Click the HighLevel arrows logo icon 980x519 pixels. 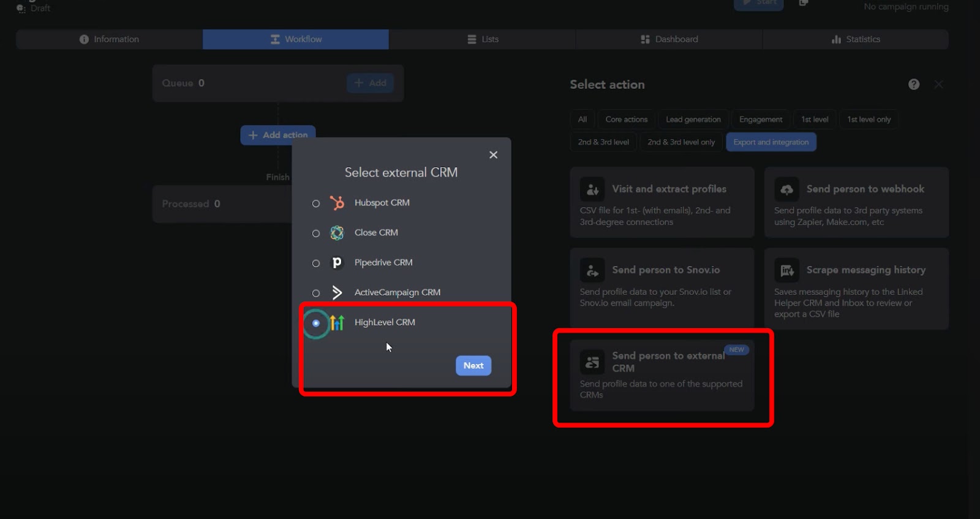pyautogui.click(x=337, y=322)
